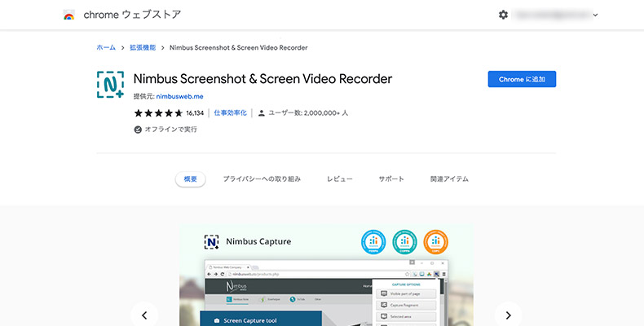
Task: Show next screenshot with right arrow
Action: click(508, 315)
